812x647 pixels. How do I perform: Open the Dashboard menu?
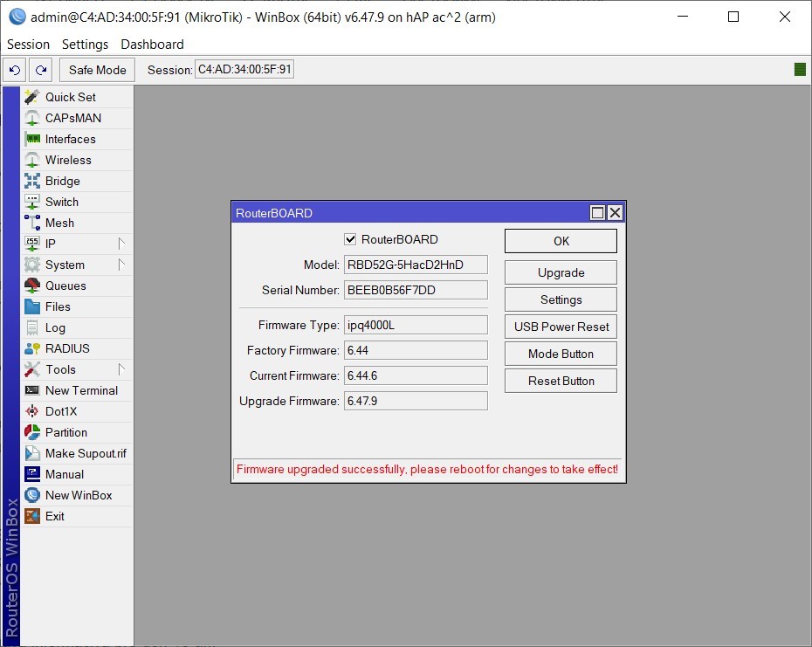tap(152, 45)
